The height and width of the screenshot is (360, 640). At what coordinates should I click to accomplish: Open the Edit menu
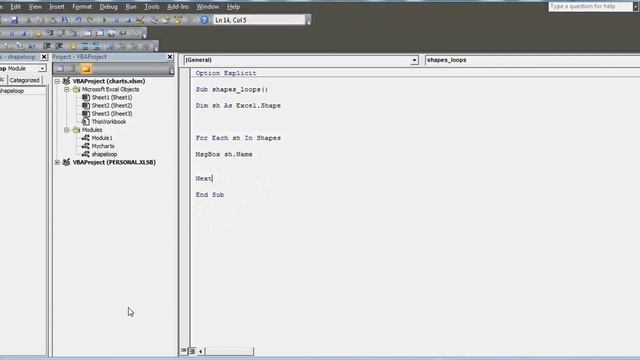16,7
